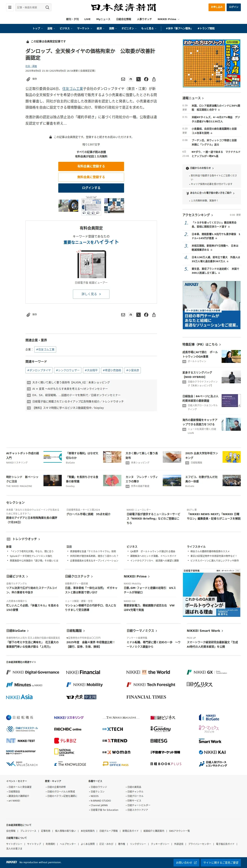
Task: Open 住友ゴム工業 link in article text
Action: click(72, 89)
